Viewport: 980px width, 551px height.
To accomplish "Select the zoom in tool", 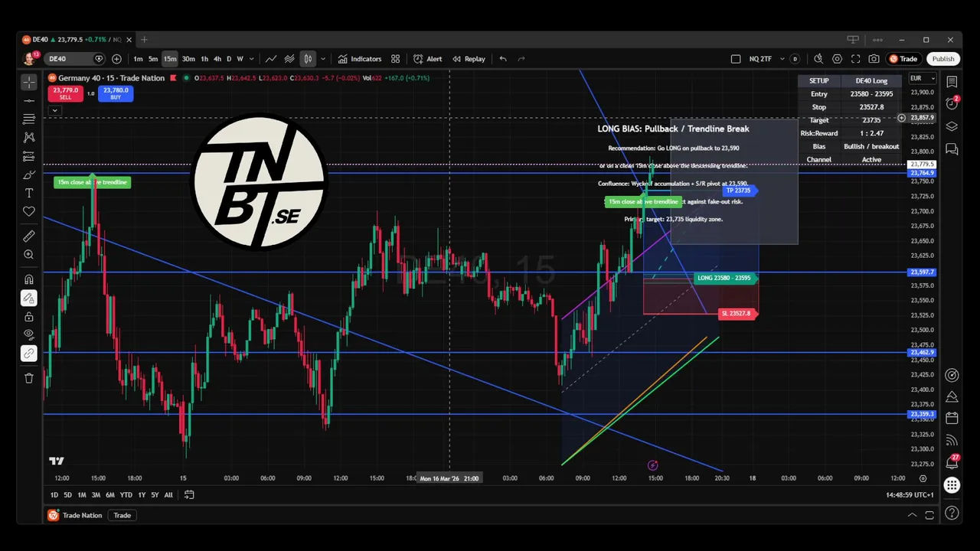I will pos(29,254).
